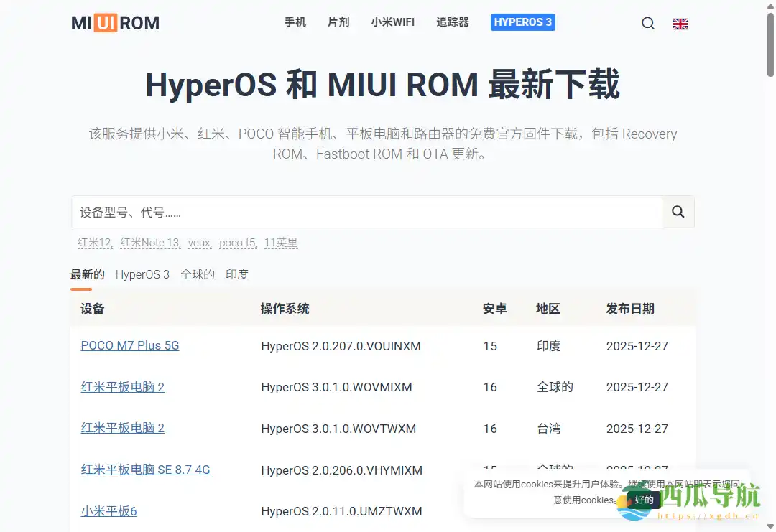Switch to the HyperOS 3 tab

click(142, 274)
